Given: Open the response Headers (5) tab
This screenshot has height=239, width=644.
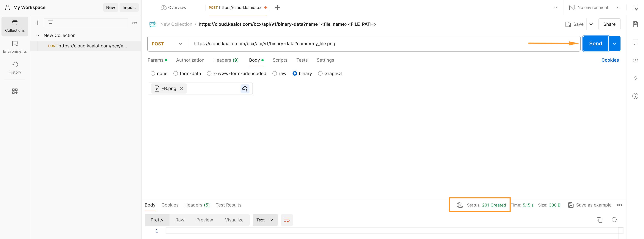Looking at the screenshot, I should tap(197, 205).
